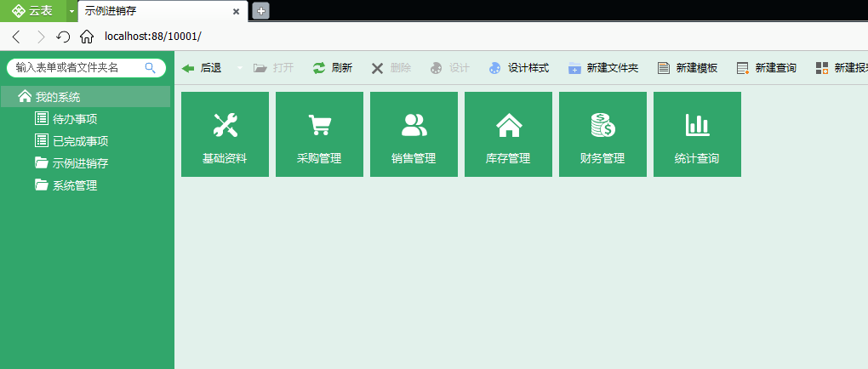Click the 新建报表 toolbar button
The height and width of the screenshot is (369, 868).
841,68
